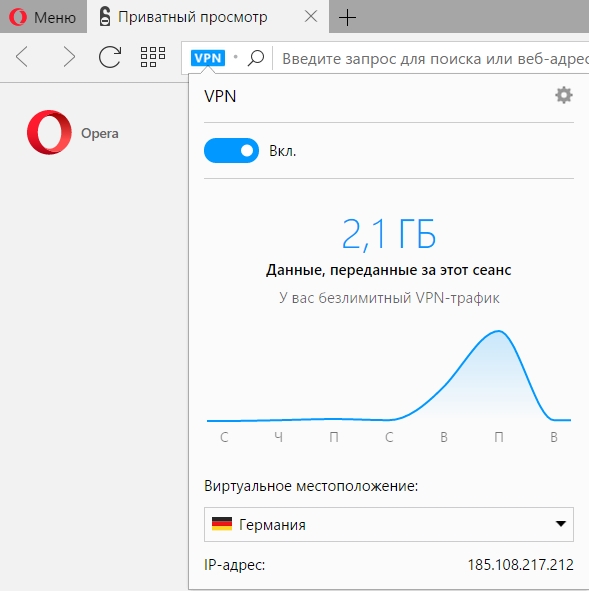Open VPN settings gear icon
The image size is (589, 591).
coord(564,95)
